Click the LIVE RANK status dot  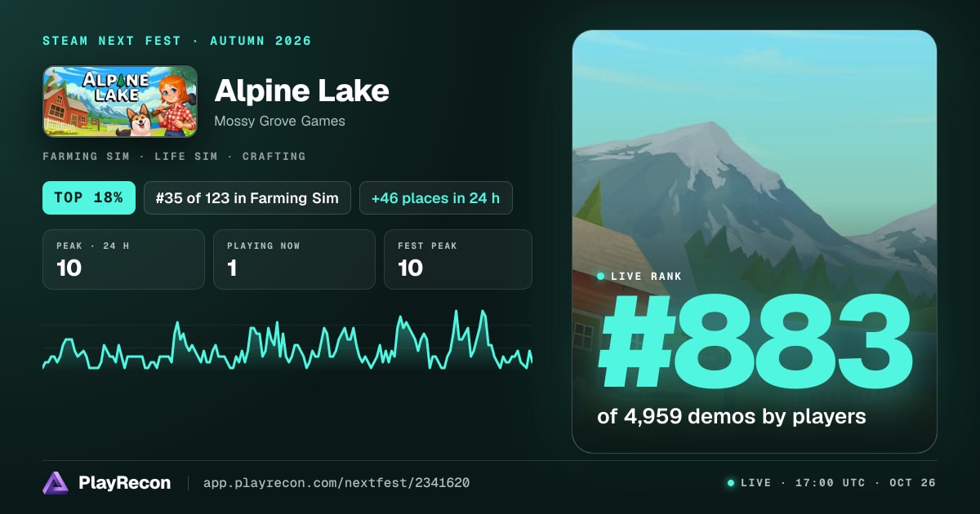coord(601,277)
